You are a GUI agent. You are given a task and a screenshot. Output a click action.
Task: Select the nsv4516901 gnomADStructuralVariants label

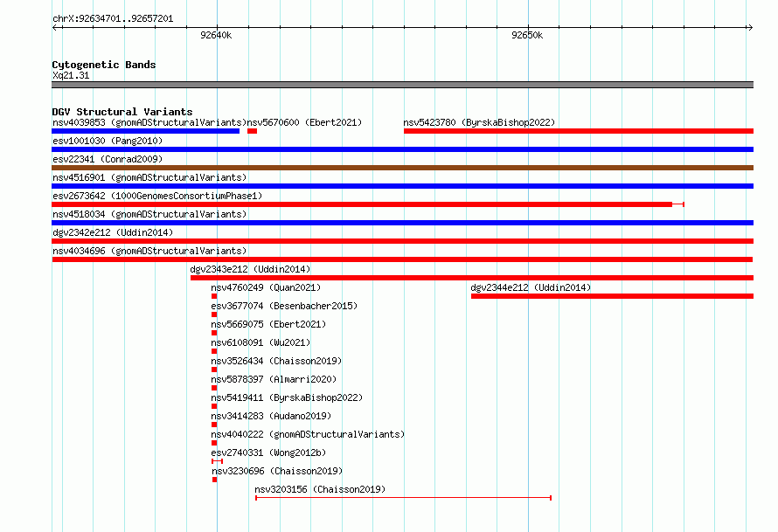click(x=149, y=177)
